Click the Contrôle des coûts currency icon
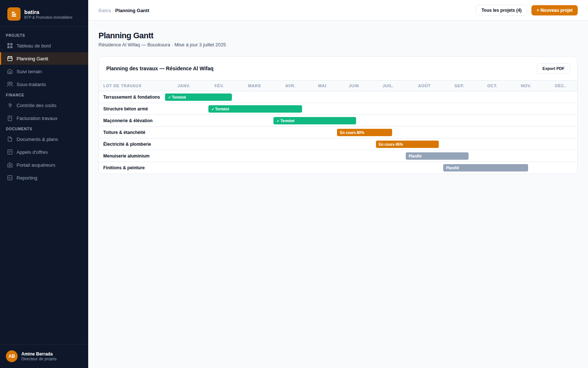This screenshot has height=368, width=588. (10, 105)
